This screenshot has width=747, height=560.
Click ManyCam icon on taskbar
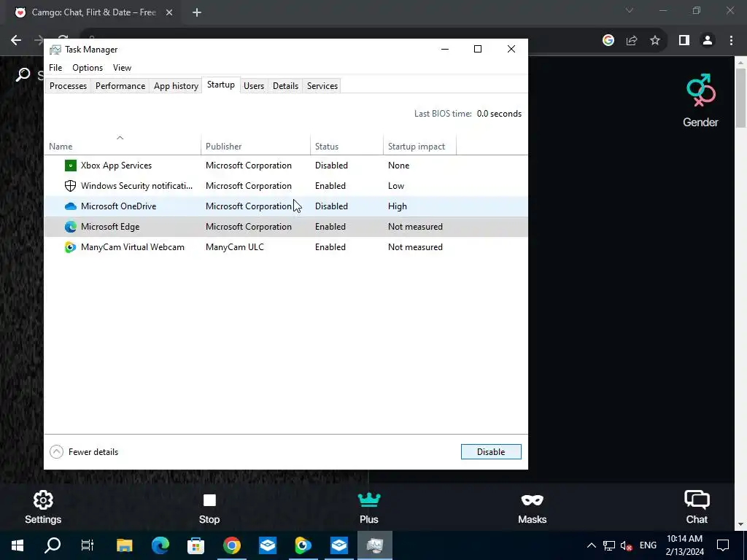(x=303, y=545)
